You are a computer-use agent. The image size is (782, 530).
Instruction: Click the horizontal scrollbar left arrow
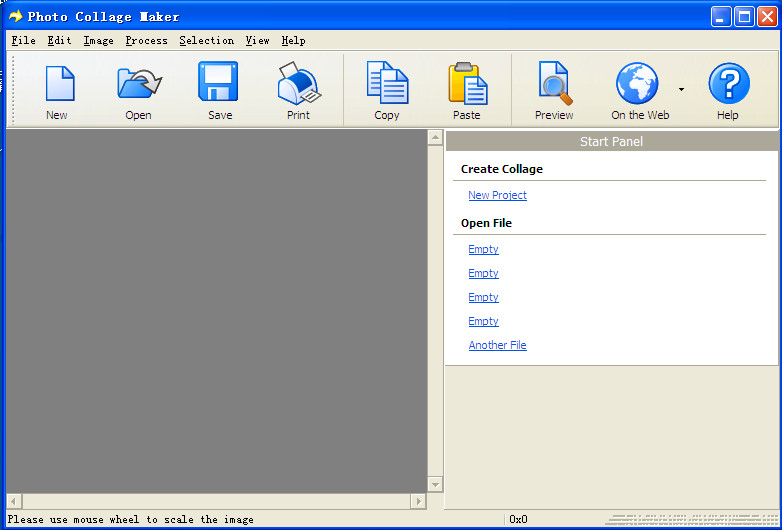pyautogui.click(x=14, y=501)
